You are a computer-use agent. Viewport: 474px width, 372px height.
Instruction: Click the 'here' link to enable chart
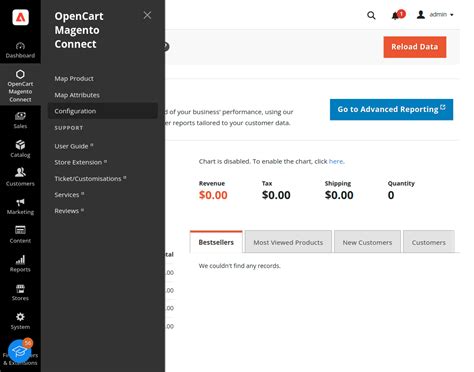336,161
